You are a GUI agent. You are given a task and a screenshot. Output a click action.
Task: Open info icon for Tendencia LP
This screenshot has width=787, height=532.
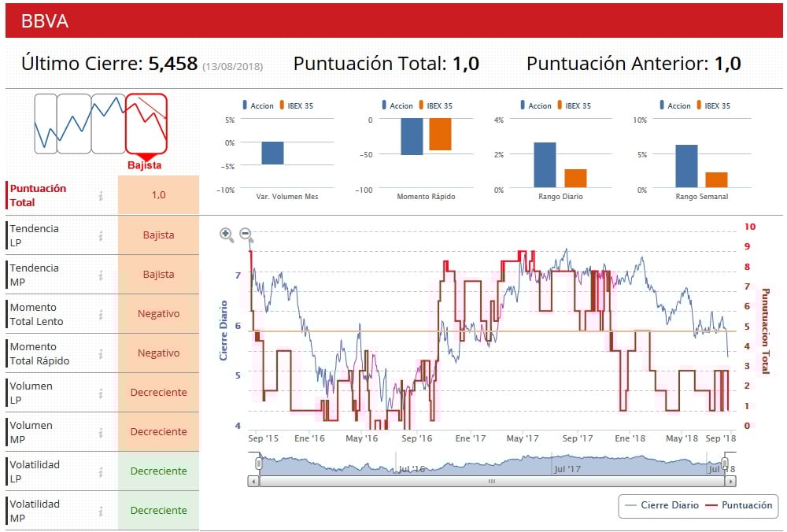(101, 235)
